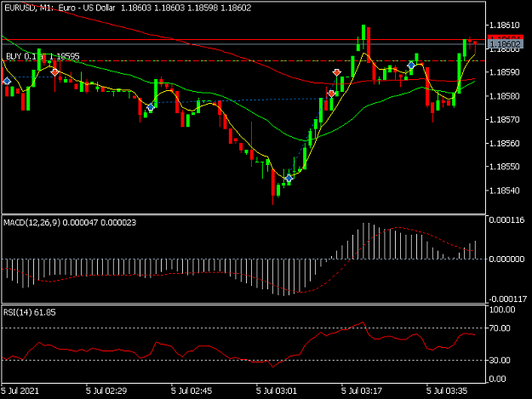Select the solid red horizontal line near 1.18604

243,40
